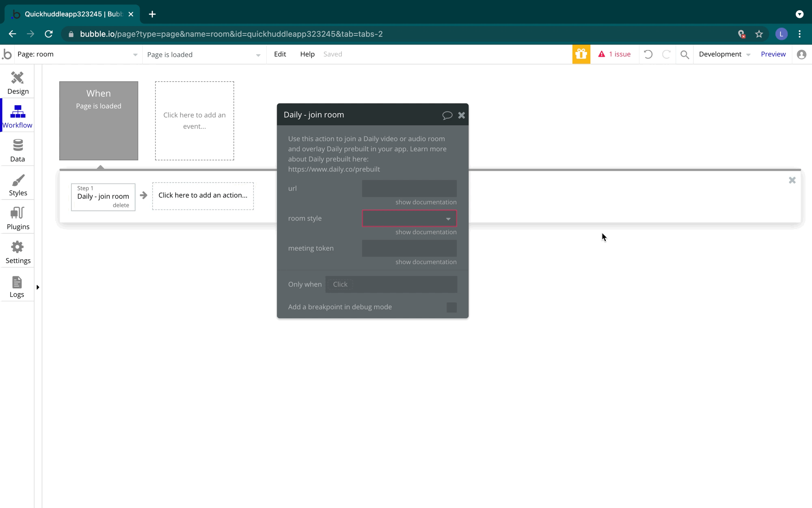
Task: Click the orange gift icon
Action: click(581, 54)
